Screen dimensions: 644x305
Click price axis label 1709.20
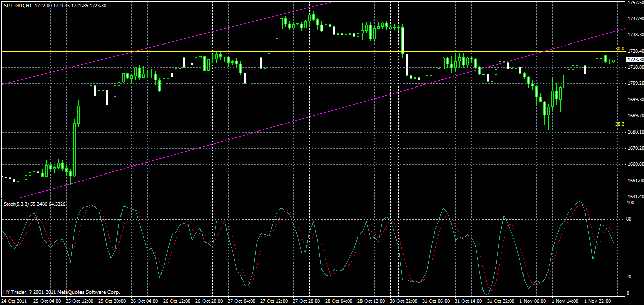[636, 83]
